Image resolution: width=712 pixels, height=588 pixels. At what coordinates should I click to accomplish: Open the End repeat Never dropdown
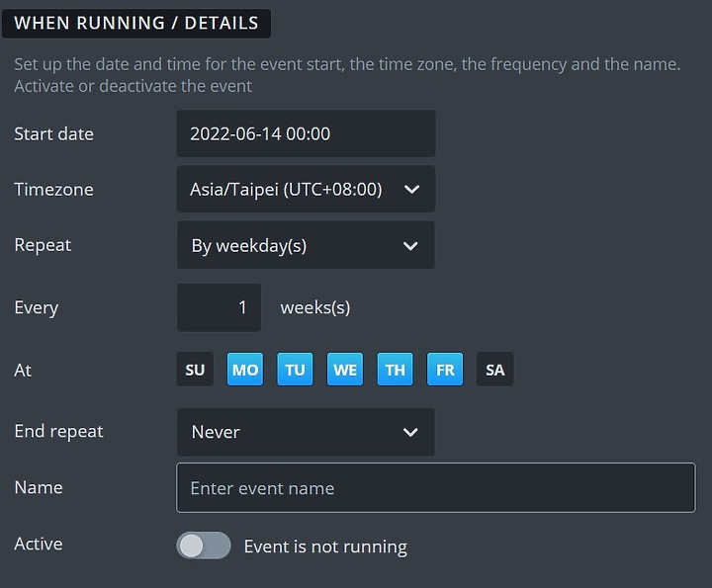tap(287, 432)
